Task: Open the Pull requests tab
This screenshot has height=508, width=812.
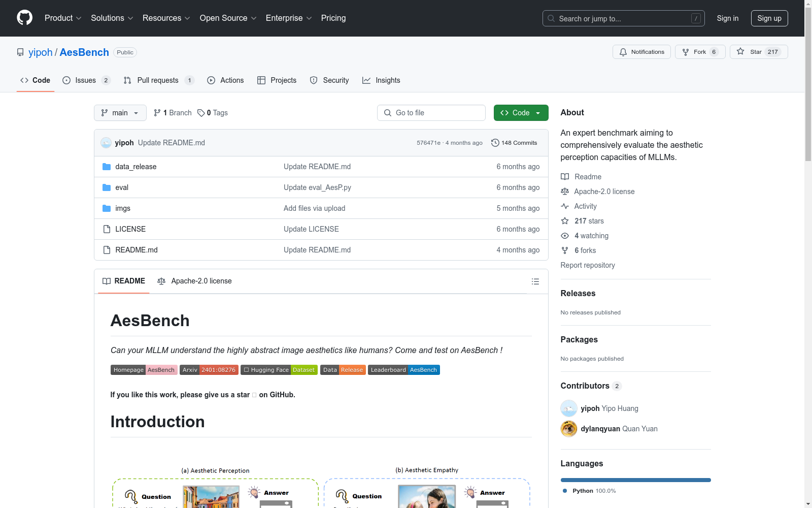Action: [158, 80]
